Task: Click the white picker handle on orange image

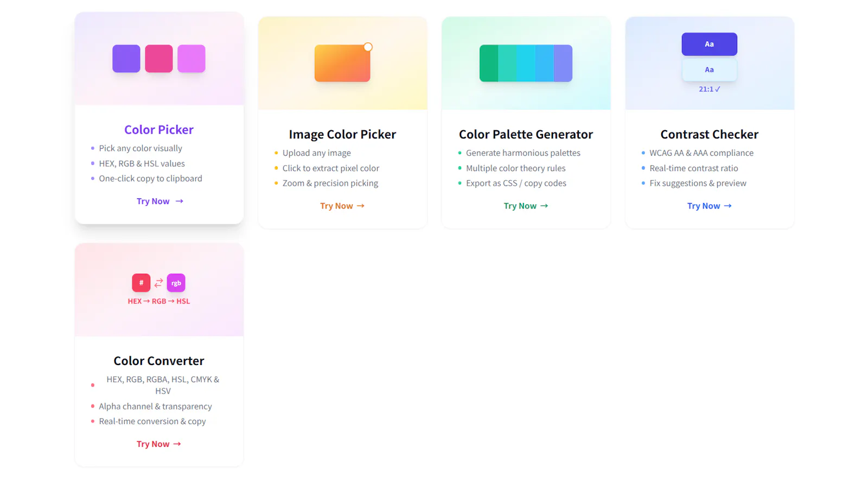Action: (x=368, y=47)
